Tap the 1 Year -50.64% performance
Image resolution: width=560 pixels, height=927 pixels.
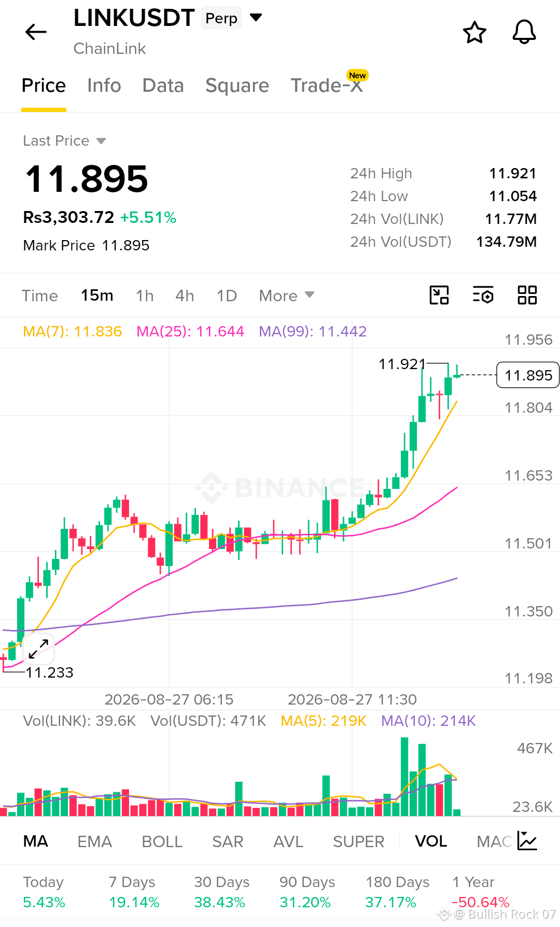(x=480, y=892)
